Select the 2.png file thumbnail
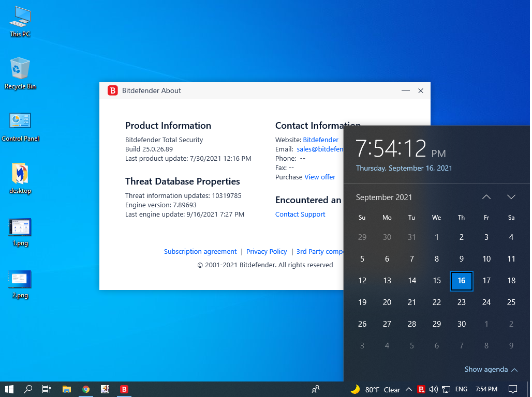Viewport: 532px width, 397px height. (20, 284)
